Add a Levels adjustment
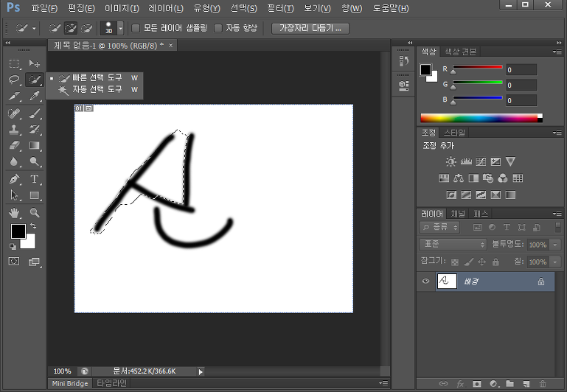The width and height of the screenshot is (567, 392). (466, 161)
